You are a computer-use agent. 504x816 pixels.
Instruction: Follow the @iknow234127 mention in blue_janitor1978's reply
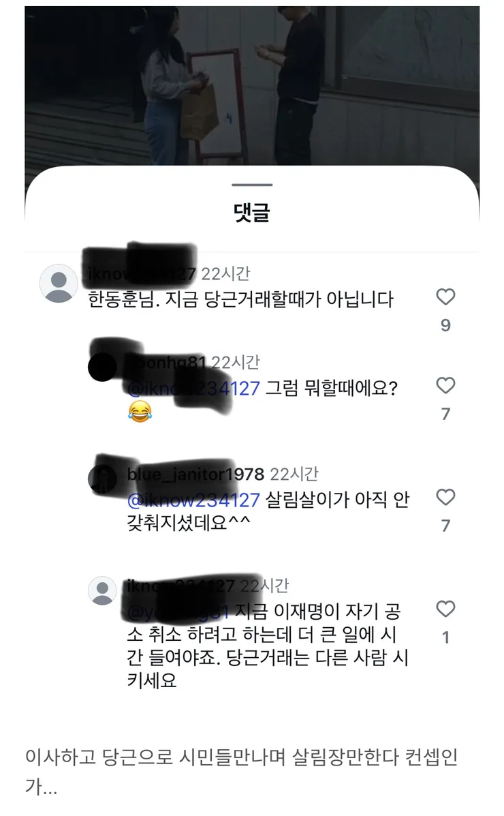click(x=193, y=500)
